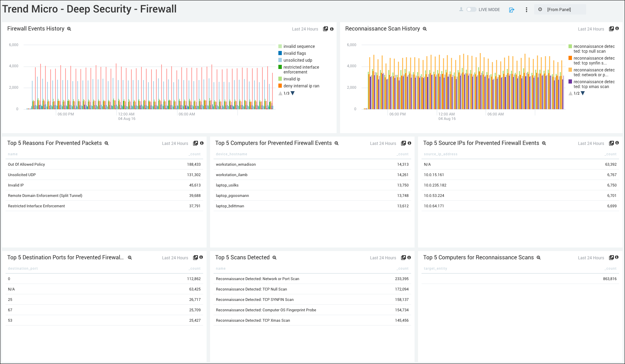Screen dimensions: 625x364
Task: Click the person icon next to LIVE MODE
Action: (x=461, y=10)
